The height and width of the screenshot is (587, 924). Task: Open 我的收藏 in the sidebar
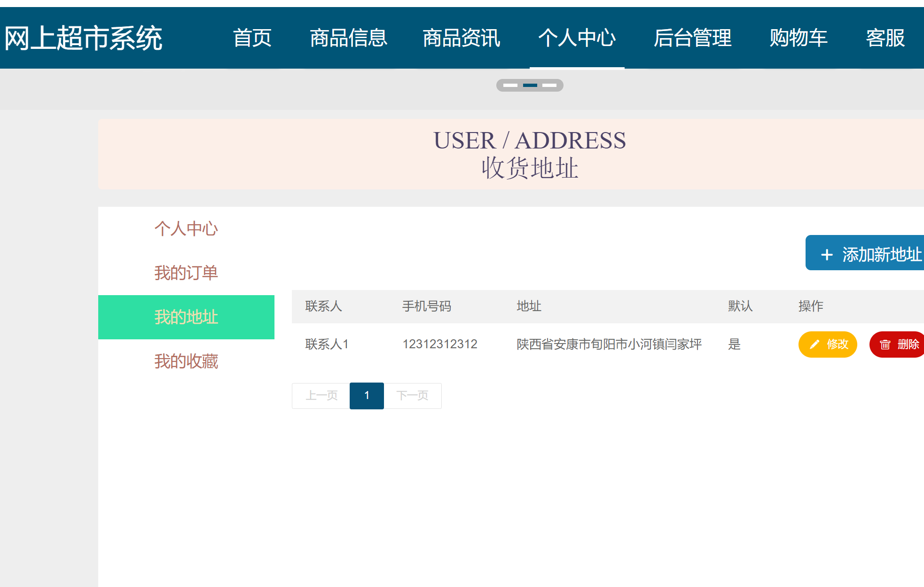[187, 361]
